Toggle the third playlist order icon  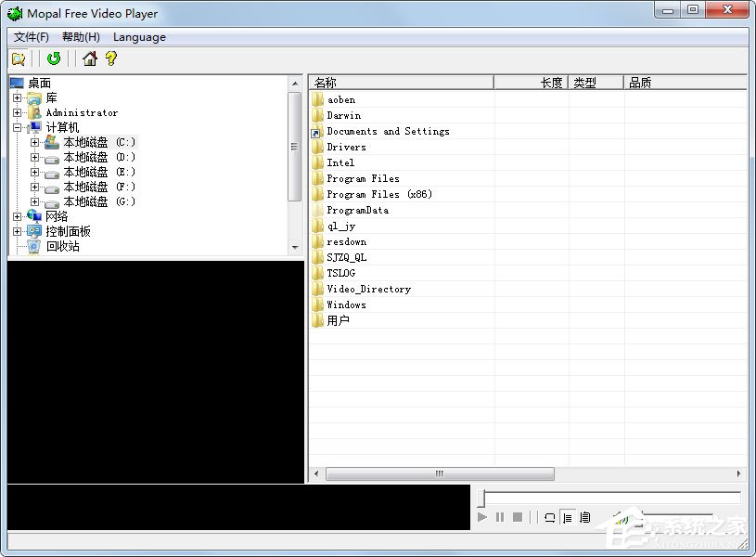584,517
